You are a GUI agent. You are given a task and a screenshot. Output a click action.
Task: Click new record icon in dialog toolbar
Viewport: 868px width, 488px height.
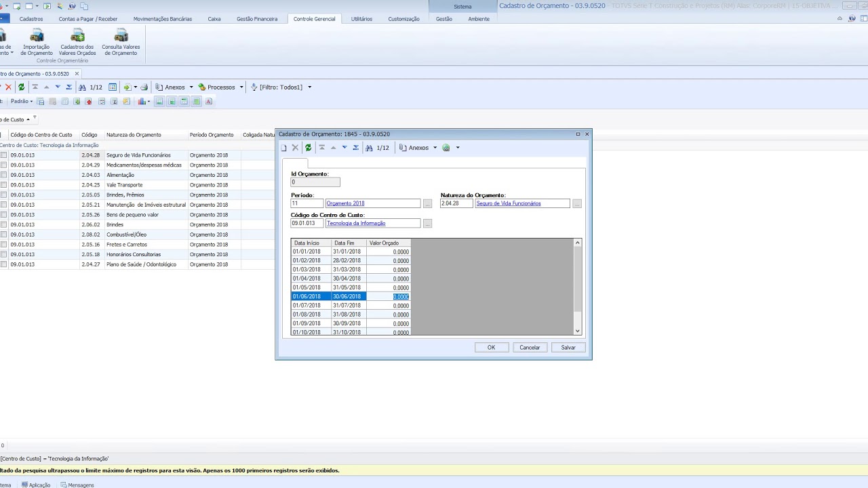[284, 148]
